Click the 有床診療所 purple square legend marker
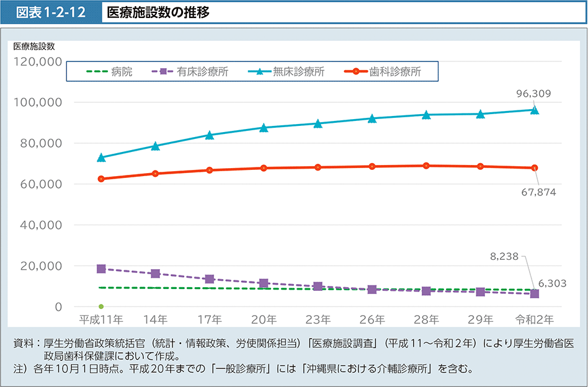 pos(163,72)
